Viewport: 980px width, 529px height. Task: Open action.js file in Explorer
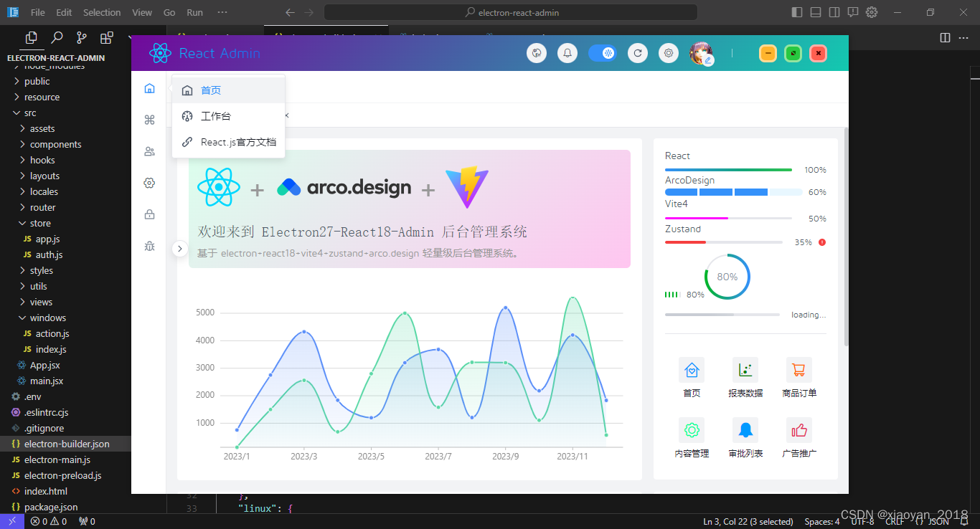point(65,333)
